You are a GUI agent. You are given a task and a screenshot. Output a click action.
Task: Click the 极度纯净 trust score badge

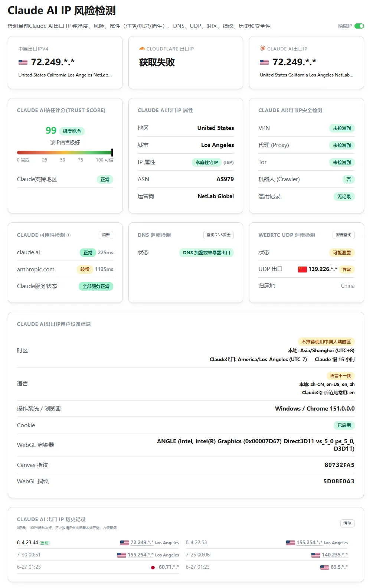tap(72, 131)
